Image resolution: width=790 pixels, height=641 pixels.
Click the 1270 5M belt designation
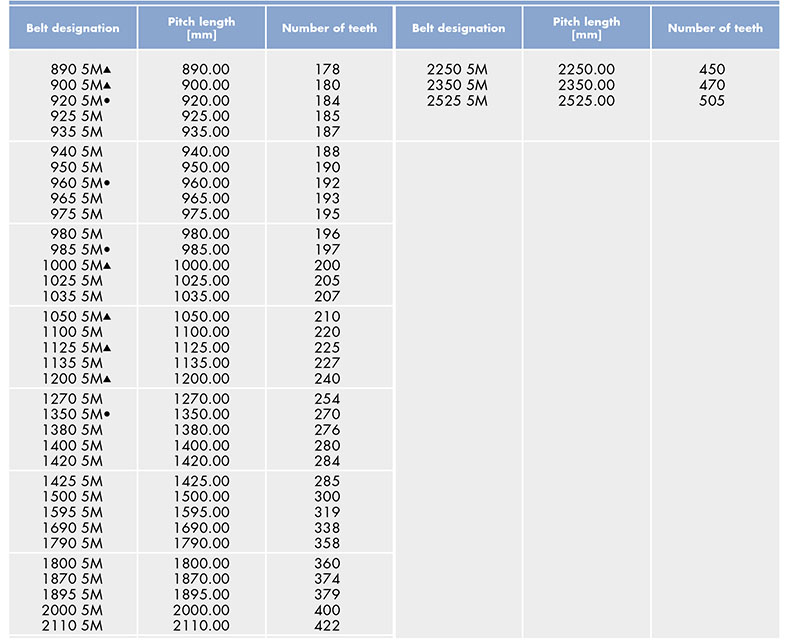pyautogui.click(x=73, y=399)
